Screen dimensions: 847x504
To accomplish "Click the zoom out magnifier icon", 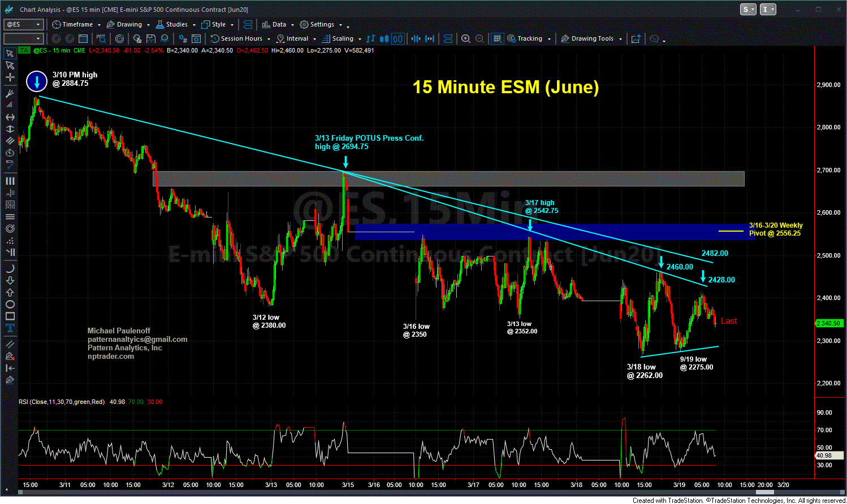I will [x=479, y=39].
